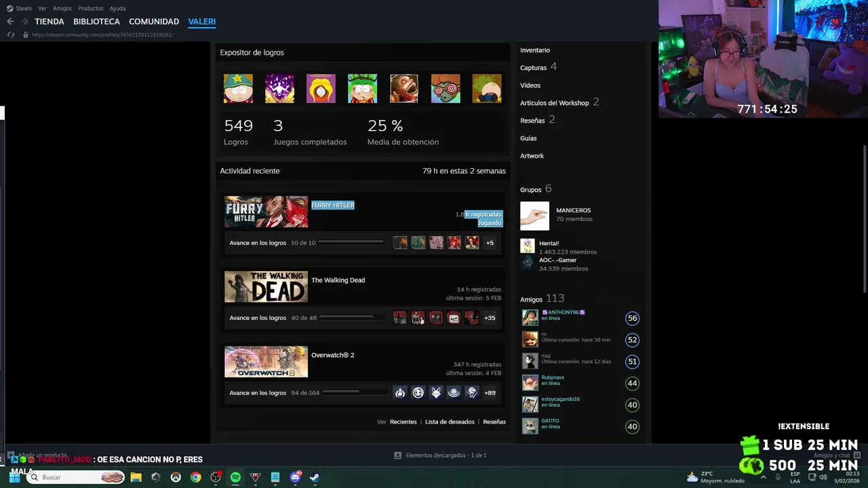
Task: Open the Artwork link
Action: tap(532, 156)
